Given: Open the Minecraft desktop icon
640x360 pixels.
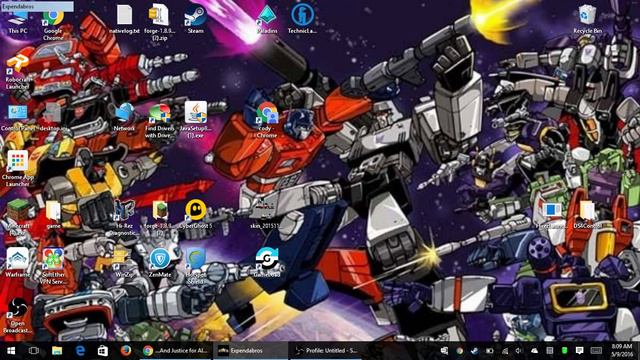Looking at the screenshot, I should click(18, 217).
